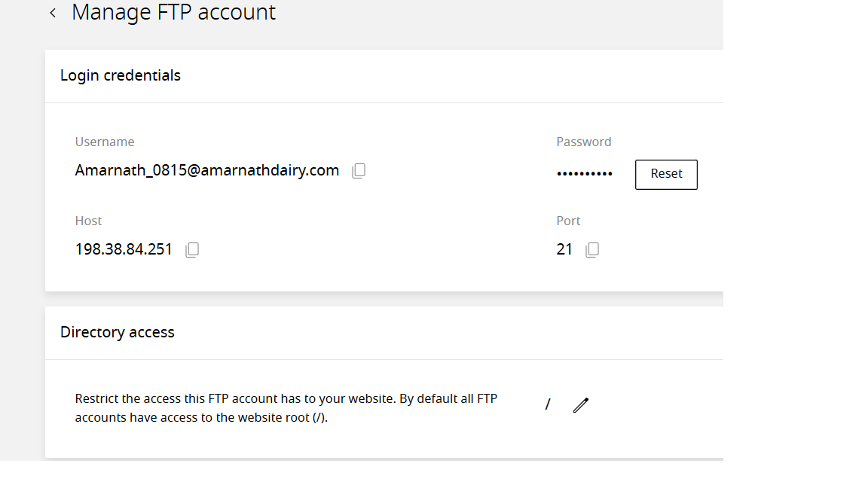Click the Port field label
The height and width of the screenshot is (488, 868).
[x=568, y=221]
